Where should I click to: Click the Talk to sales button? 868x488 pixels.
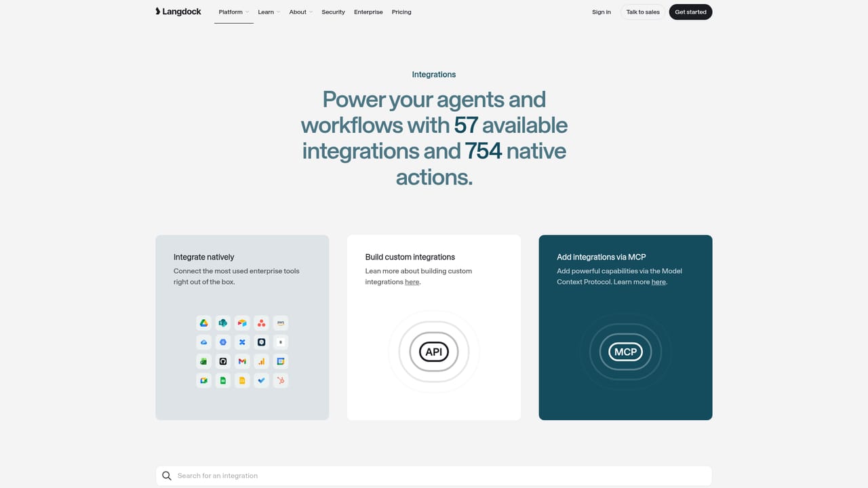643,12
